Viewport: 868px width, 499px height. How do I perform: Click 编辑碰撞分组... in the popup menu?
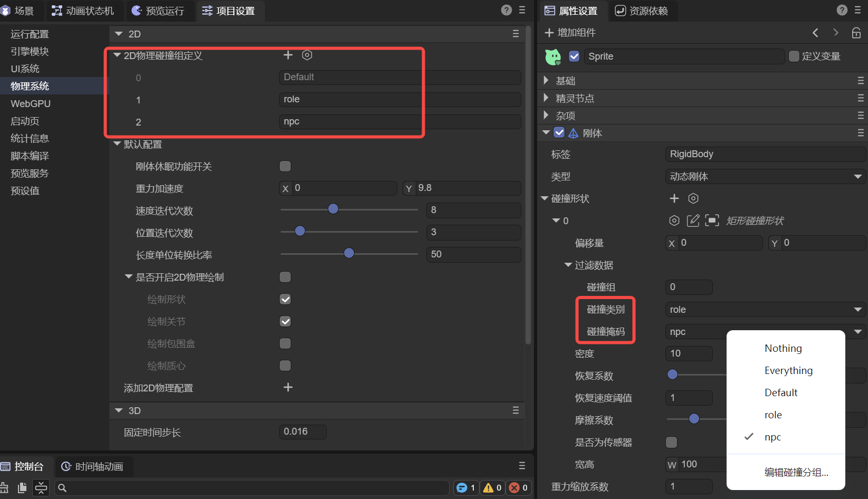(x=796, y=472)
